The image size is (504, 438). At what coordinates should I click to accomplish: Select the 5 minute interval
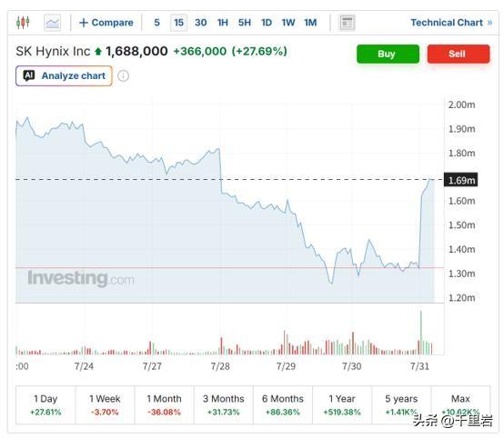156,23
